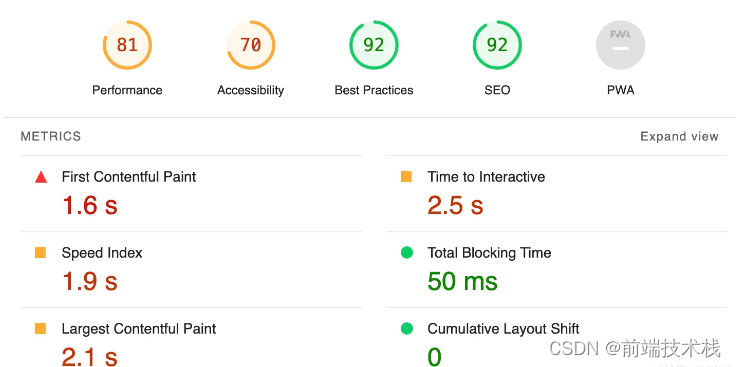Image resolution: width=736 pixels, height=367 pixels.
Task: Click the green circle beside Total Blocking Time
Action: pyautogui.click(x=407, y=253)
